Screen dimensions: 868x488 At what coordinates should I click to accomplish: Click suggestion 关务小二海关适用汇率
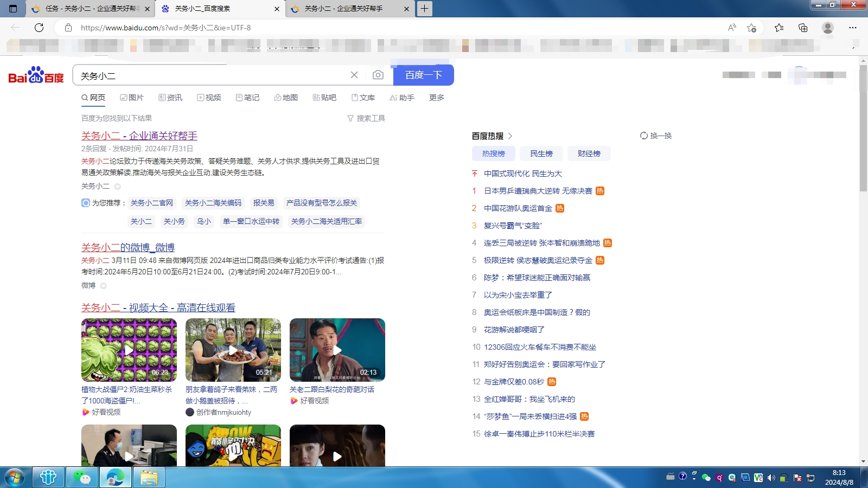[327, 221]
